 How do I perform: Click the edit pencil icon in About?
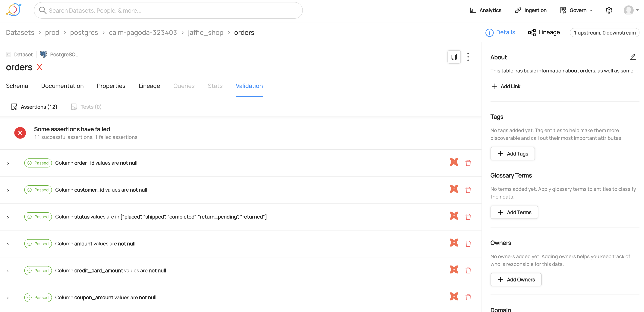pos(633,57)
